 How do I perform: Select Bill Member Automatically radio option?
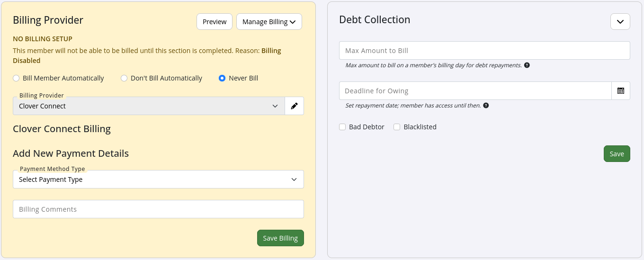pyautogui.click(x=17, y=78)
